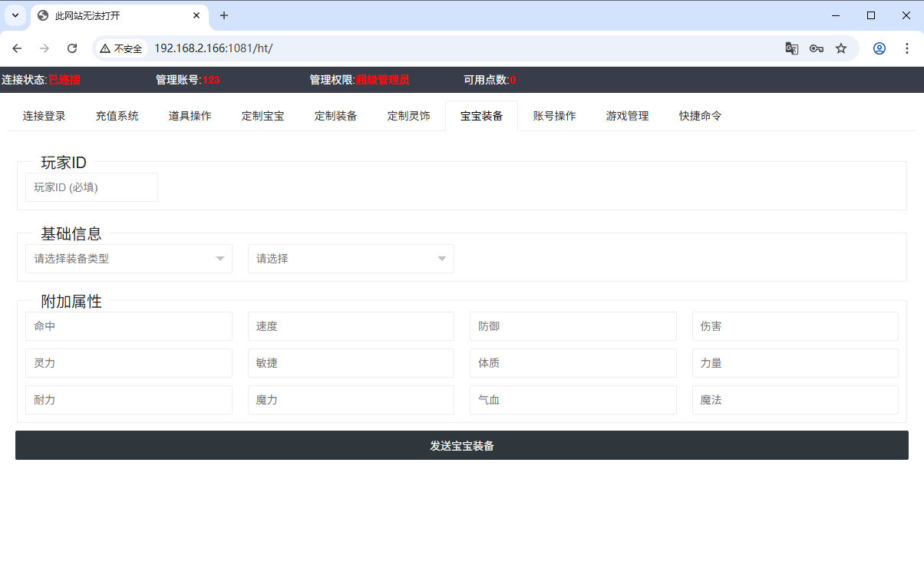Bookmark this page with star icon
This screenshot has height=588, width=924.
coord(841,48)
